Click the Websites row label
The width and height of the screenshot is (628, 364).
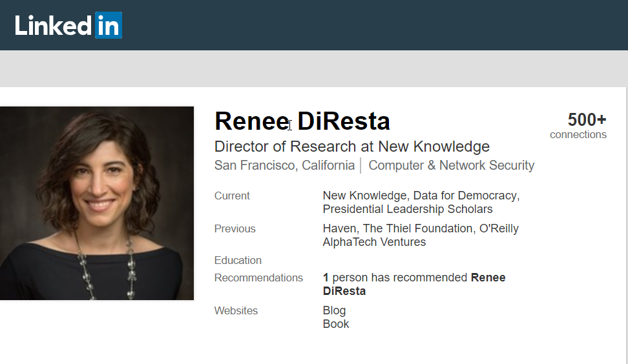pyautogui.click(x=236, y=310)
